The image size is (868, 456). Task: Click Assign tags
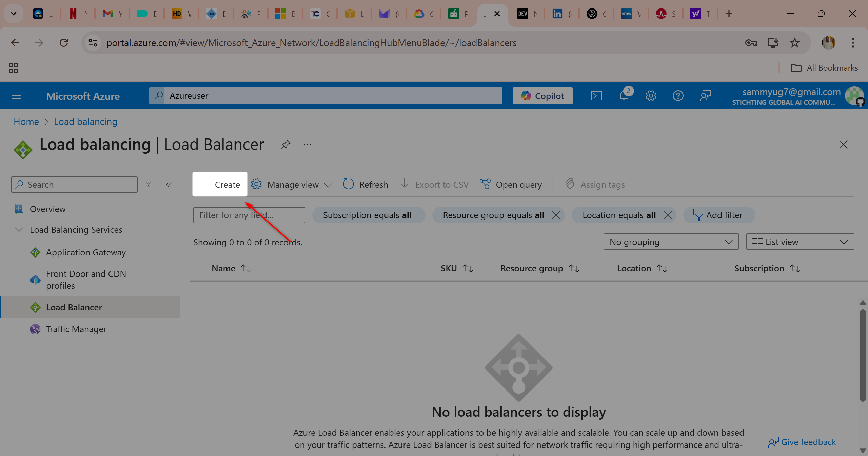coord(595,185)
